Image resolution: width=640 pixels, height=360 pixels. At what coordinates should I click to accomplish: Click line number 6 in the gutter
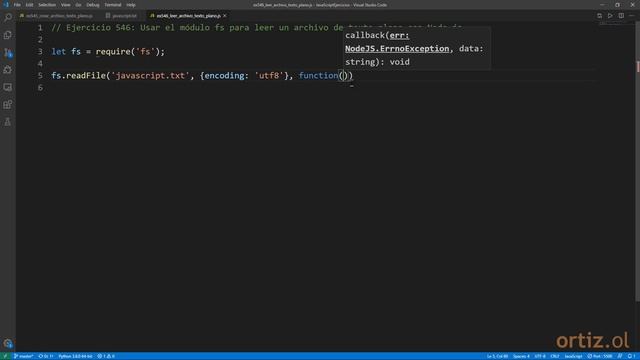(x=40, y=88)
